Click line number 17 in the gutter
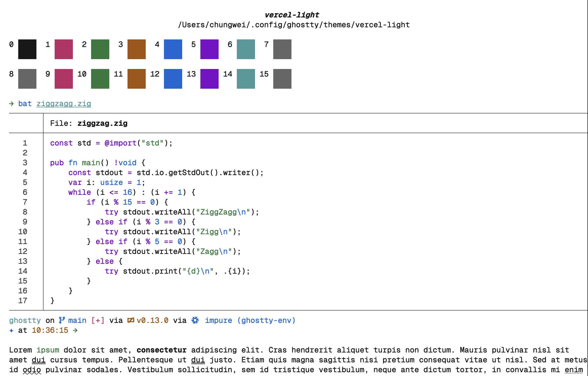Viewport: 588px width, 376px height. (23, 301)
